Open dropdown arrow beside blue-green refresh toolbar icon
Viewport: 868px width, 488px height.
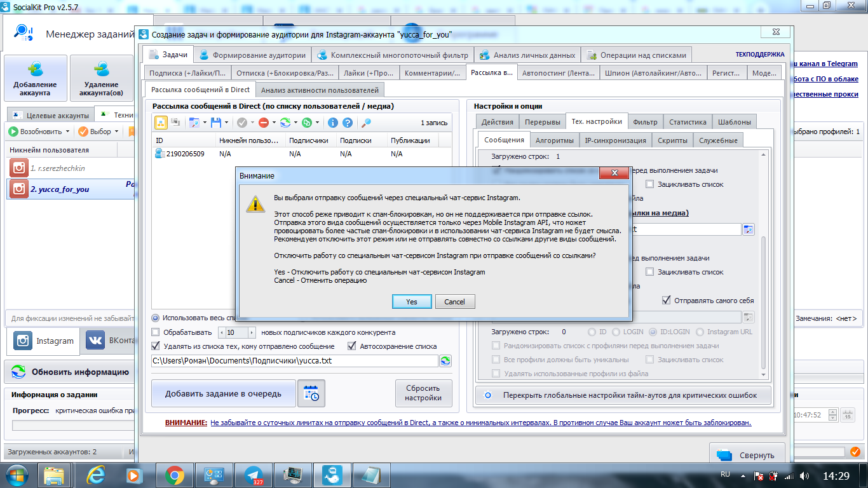(296, 123)
